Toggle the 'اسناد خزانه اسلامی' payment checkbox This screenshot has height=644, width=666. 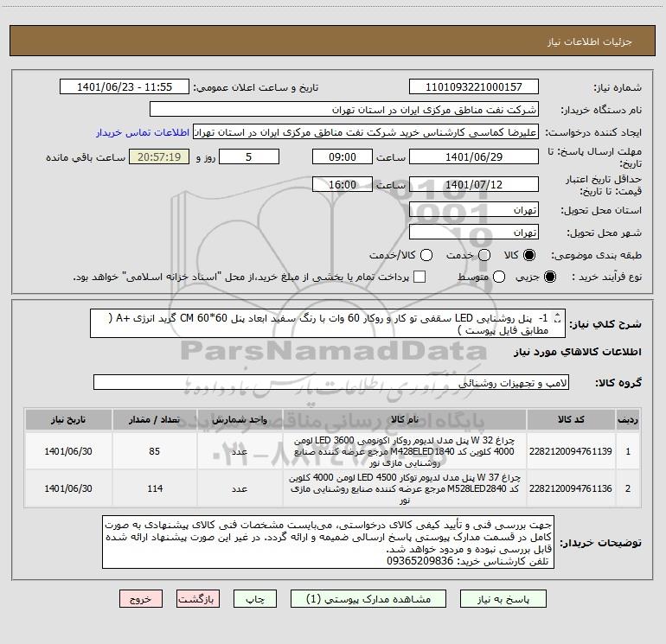point(419,277)
